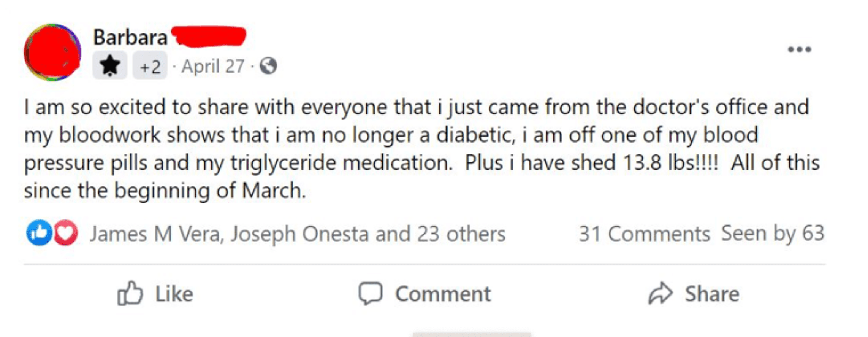Open James M Vera's profile
The width and height of the screenshot is (868, 337).
[155, 234]
